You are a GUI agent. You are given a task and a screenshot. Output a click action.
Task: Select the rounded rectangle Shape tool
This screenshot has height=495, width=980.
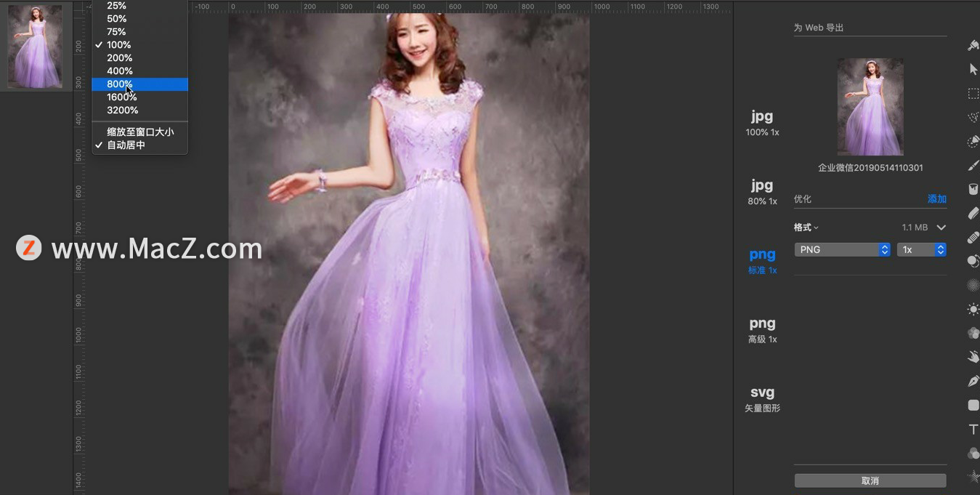tap(973, 405)
